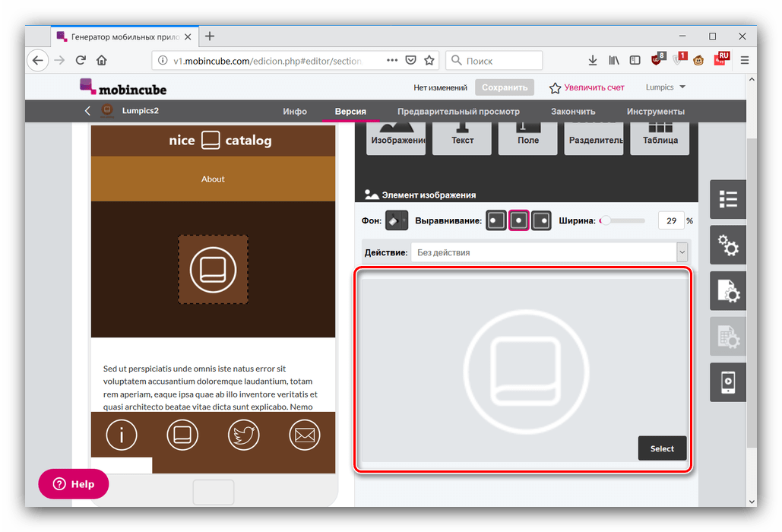Add a Текст element
This screenshot has height=532, width=782.
point(462,138)
